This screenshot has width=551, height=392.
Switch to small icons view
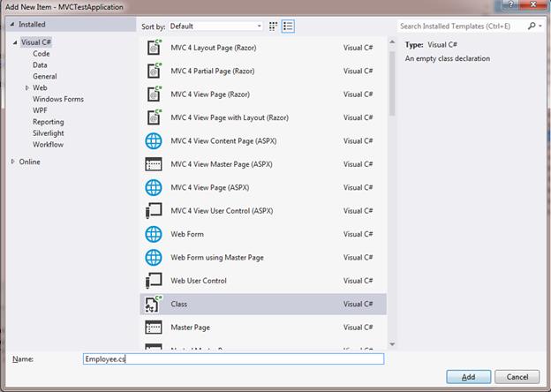click(273, 26)
